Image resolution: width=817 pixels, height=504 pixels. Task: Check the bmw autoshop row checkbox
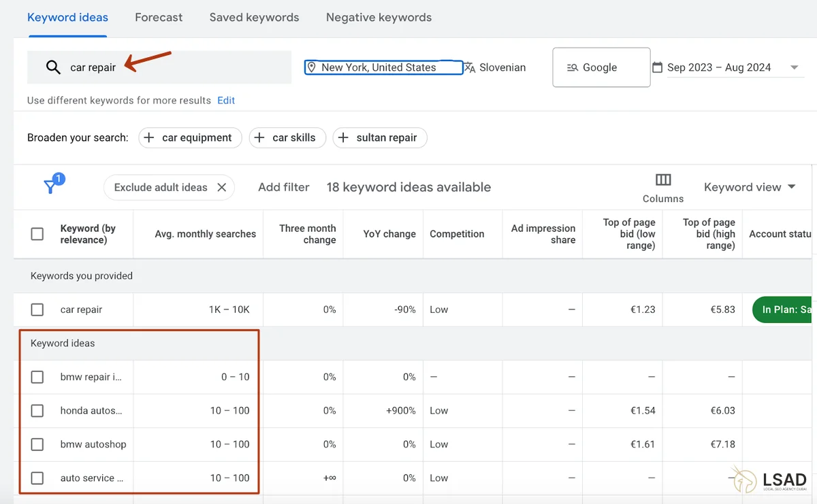[x=37, y=444]
